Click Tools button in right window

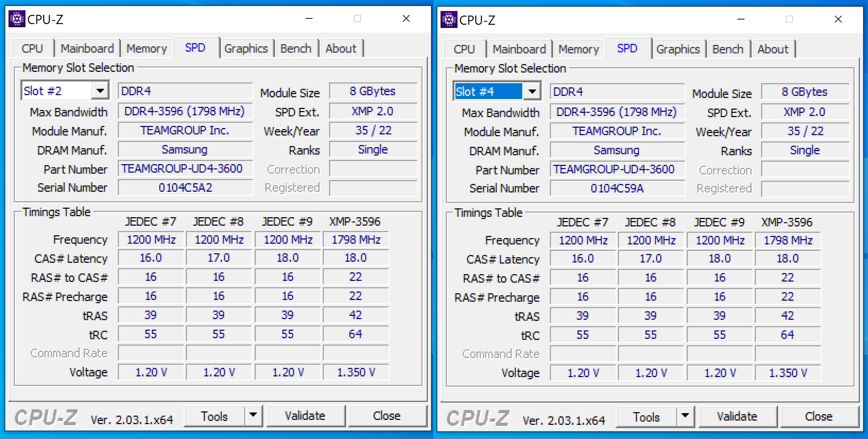click(646, 417)
